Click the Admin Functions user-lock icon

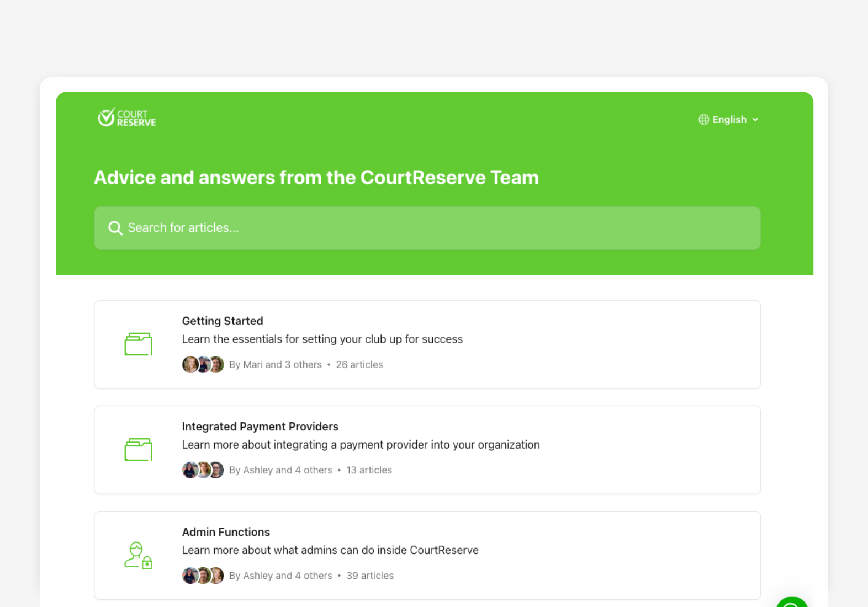138,555
